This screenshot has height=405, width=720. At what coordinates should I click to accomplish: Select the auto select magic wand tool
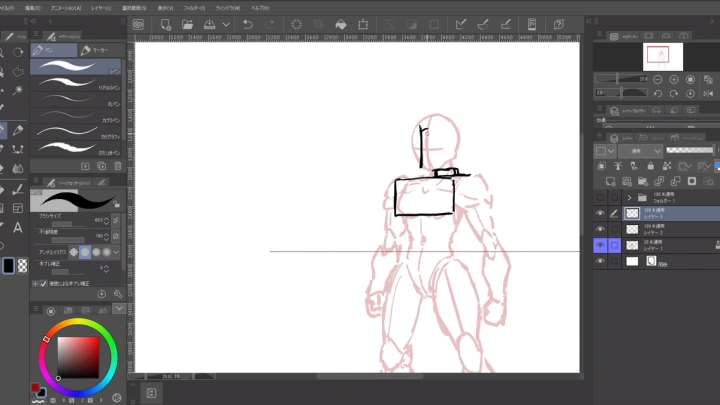click(18, 90)
